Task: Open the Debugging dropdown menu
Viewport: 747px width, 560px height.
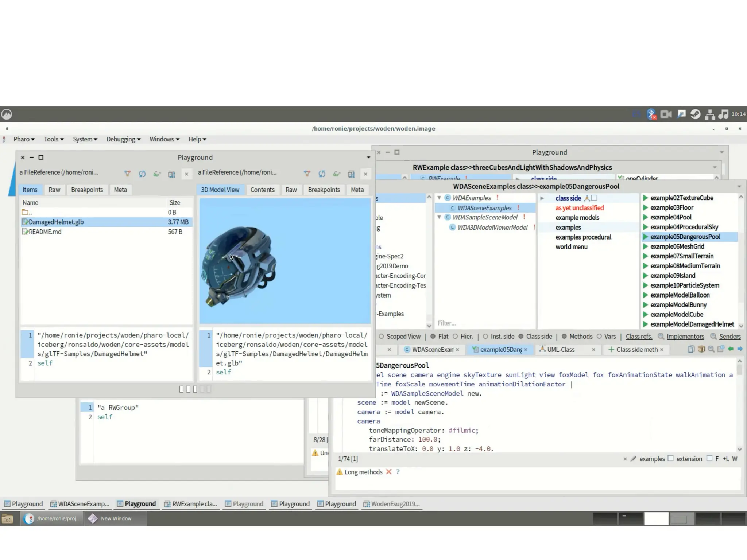Action: (123, 139)
